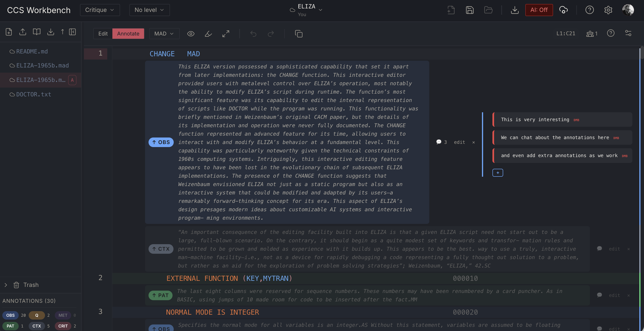This screenshot has height=331, width=644.
Task: Click the new file icon in sidebar
Action: click(x=9, y=32)
